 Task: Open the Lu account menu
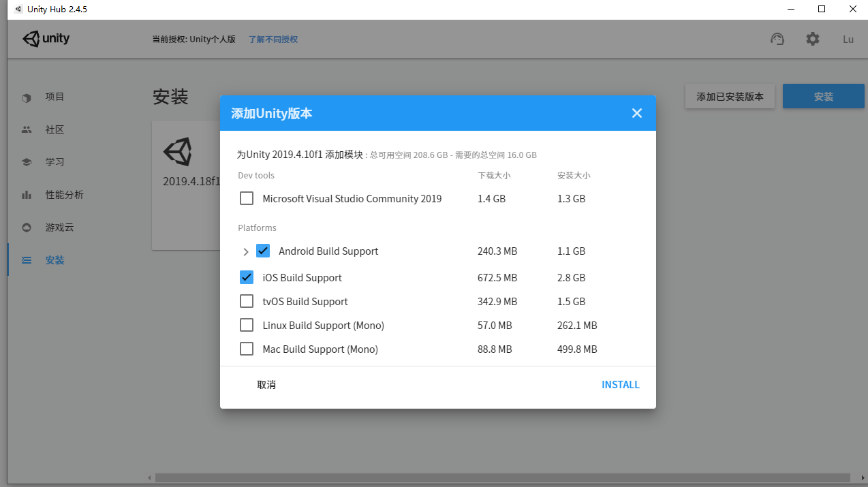click(x=848, y=39)
